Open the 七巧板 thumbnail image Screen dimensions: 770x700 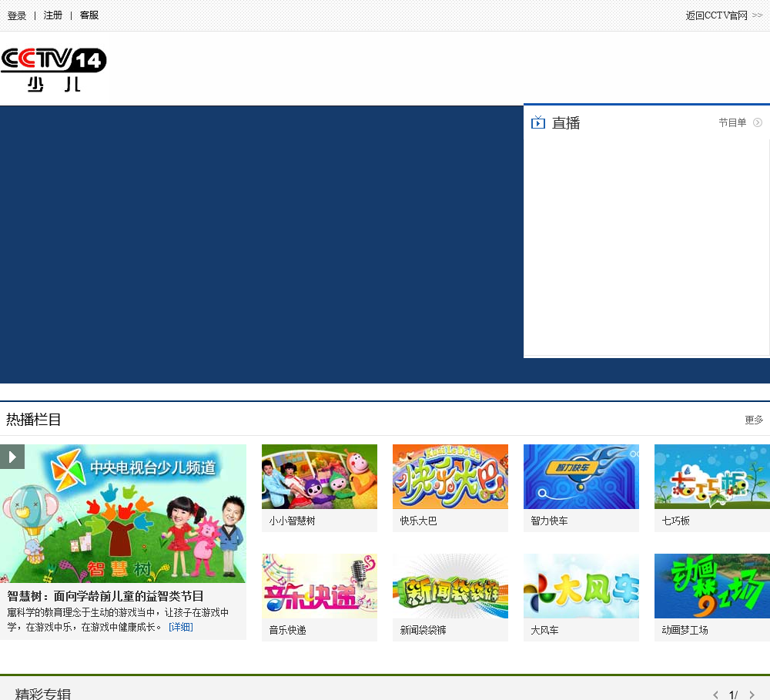pos(712,477)
